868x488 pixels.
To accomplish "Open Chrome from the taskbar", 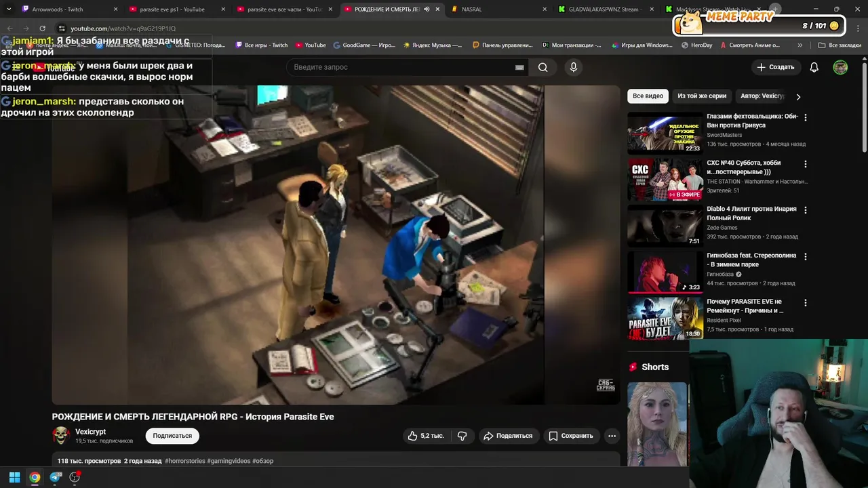I will [x=35, y=477].
